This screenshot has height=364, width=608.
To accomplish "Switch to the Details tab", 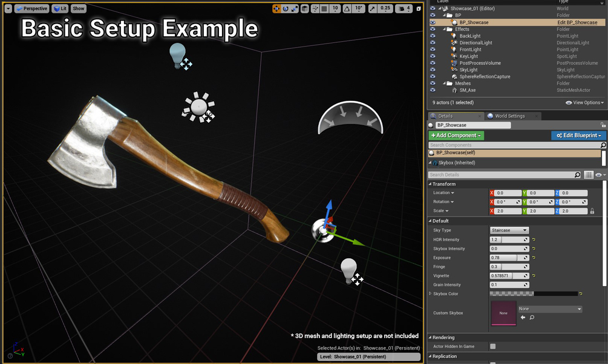I will tap(456, 116).
